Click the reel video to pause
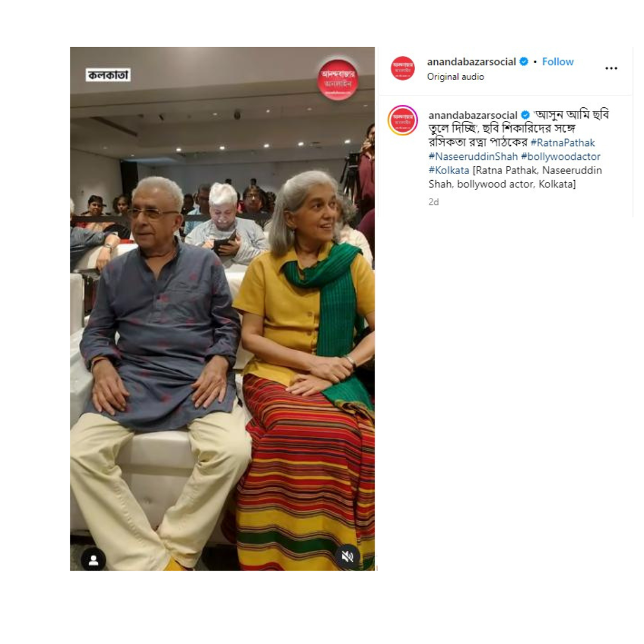The image size is (644, 644). tap(222, 309)
